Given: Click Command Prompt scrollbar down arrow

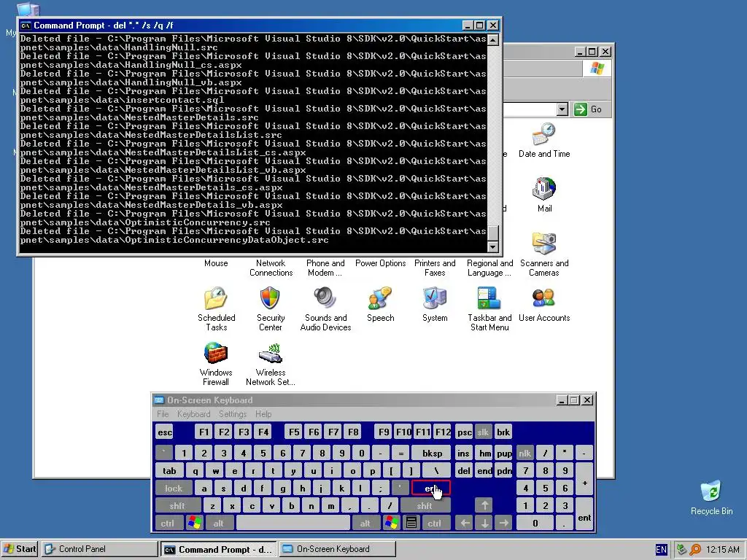Looking at the screenshot, I should [492, 246].
